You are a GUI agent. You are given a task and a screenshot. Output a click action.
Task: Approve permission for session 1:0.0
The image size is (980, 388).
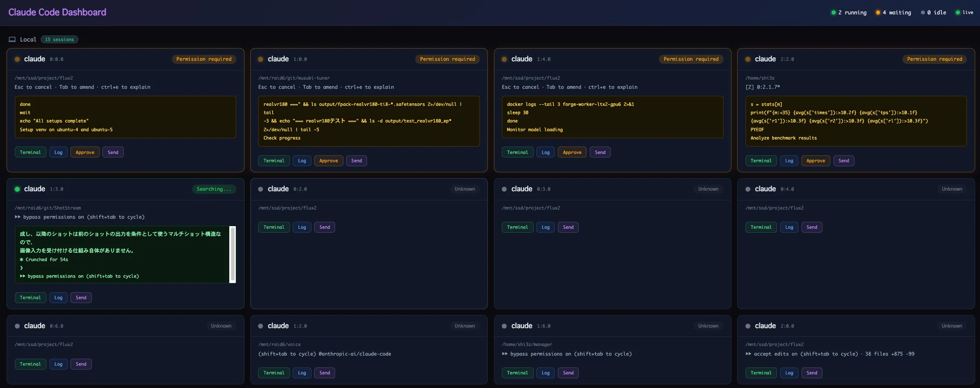(x=329, y=161)
